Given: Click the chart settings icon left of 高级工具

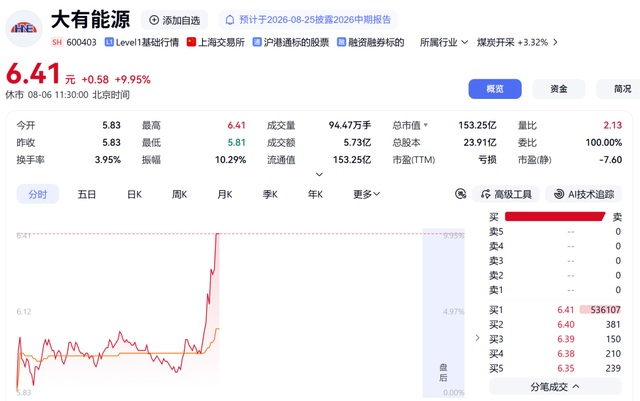Looking at the screenshot, I should pyautogui.click(x=460, y=194).
